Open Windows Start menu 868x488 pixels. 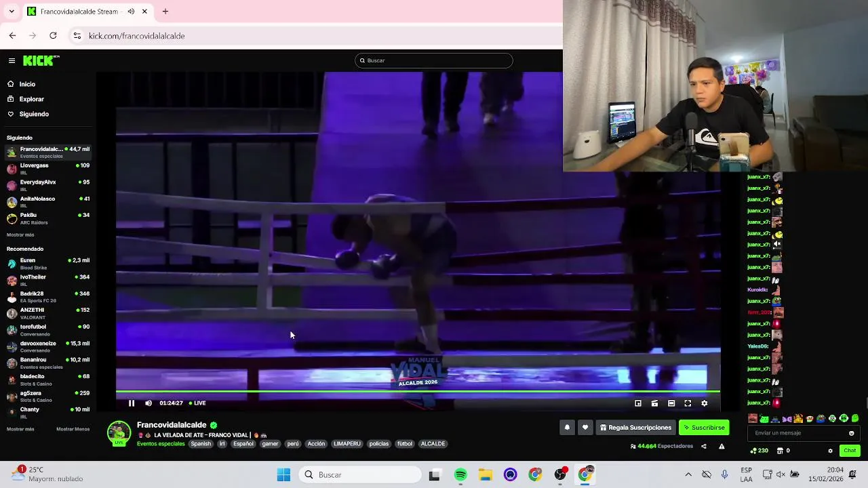[x=283, y=475]
